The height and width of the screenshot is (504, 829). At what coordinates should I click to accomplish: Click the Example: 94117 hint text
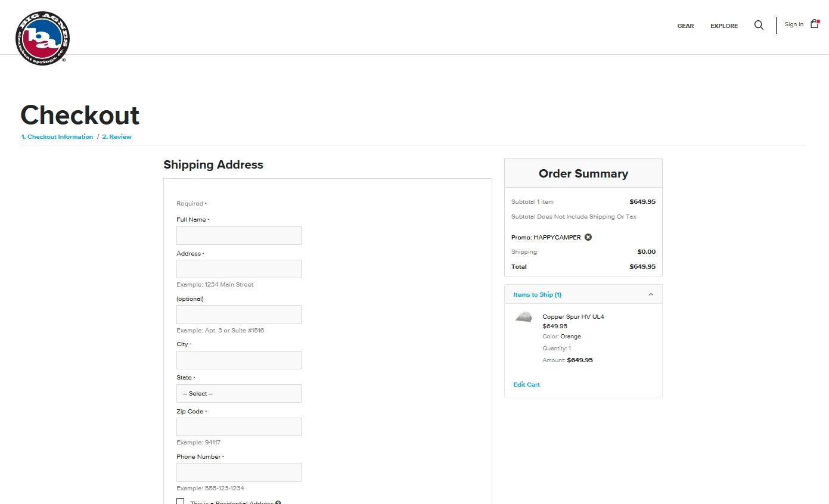coord(198,443)
